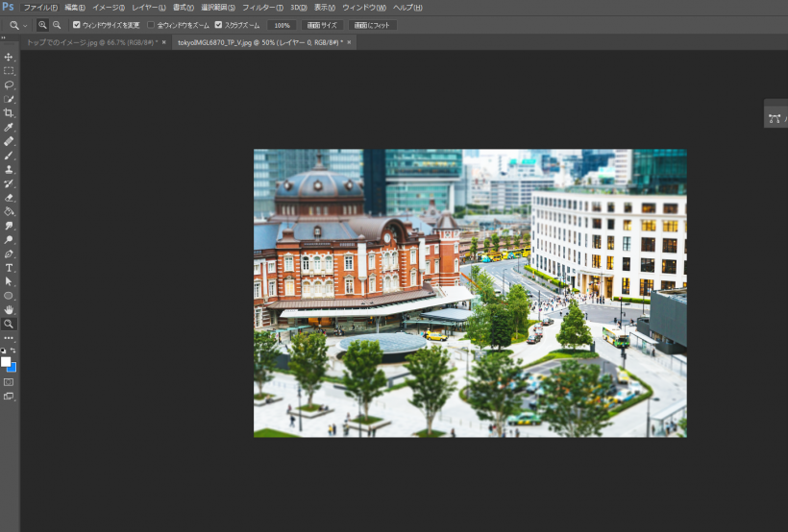This screenshot has width=788, height=532.
Task: Select the Hand tool
Action: [x=9, y=310]
